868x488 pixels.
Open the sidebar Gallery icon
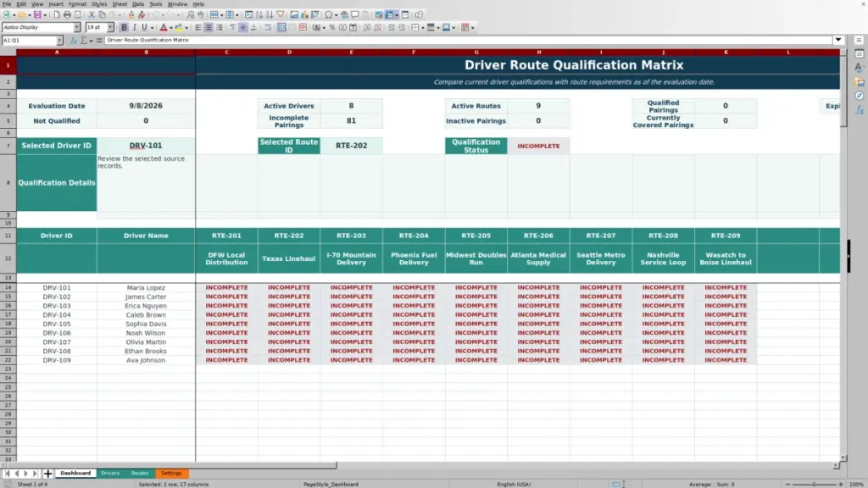tap(860, 82)
